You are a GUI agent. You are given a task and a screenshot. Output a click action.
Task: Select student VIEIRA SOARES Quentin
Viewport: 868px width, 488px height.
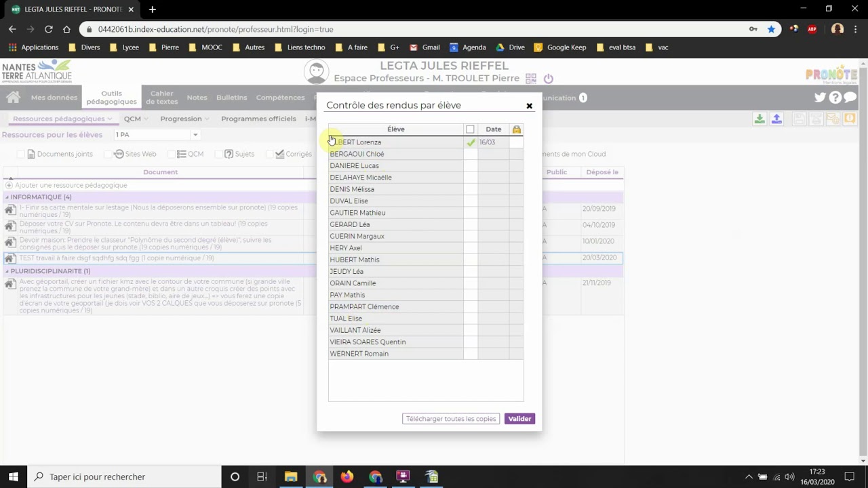click(396, 342)
